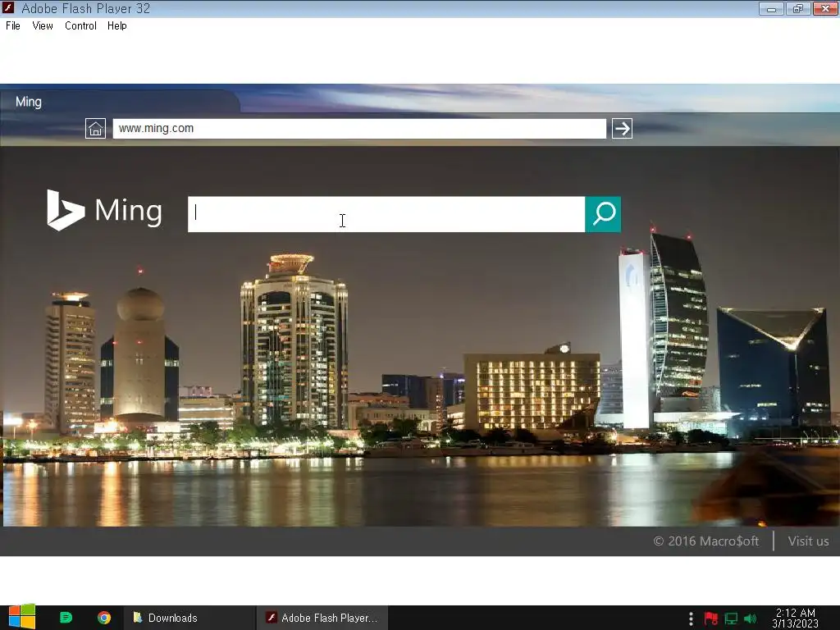The height and width of the screenshot is (630, 840).
Task: Click the home icon beside the address bar
Action: pos(95,129)
